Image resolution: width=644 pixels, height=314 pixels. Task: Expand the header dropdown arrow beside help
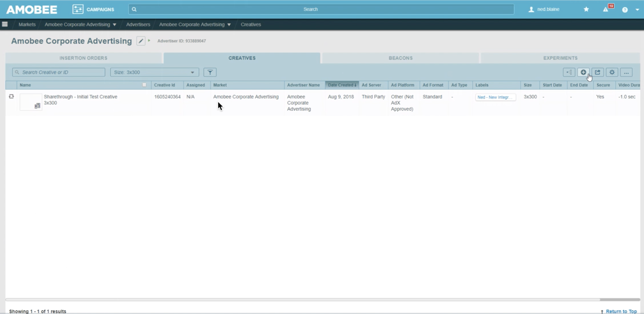pyautogui.click(x=638, y=9)
